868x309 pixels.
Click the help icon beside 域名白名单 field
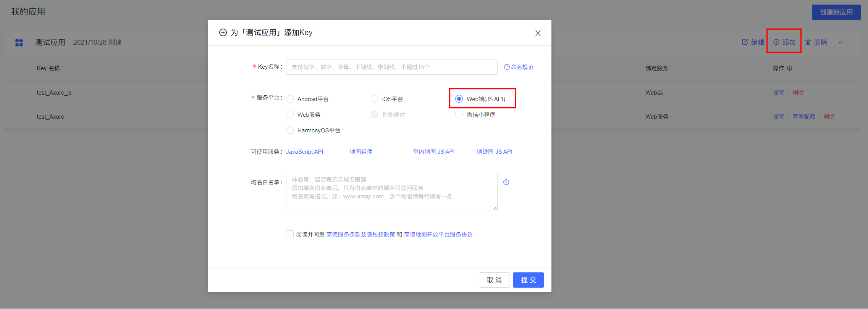pyautogui.click(x=506, y=182)
